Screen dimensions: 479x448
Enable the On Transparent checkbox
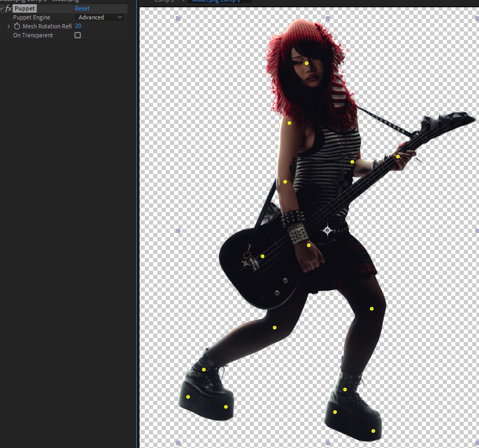point(78,35)
